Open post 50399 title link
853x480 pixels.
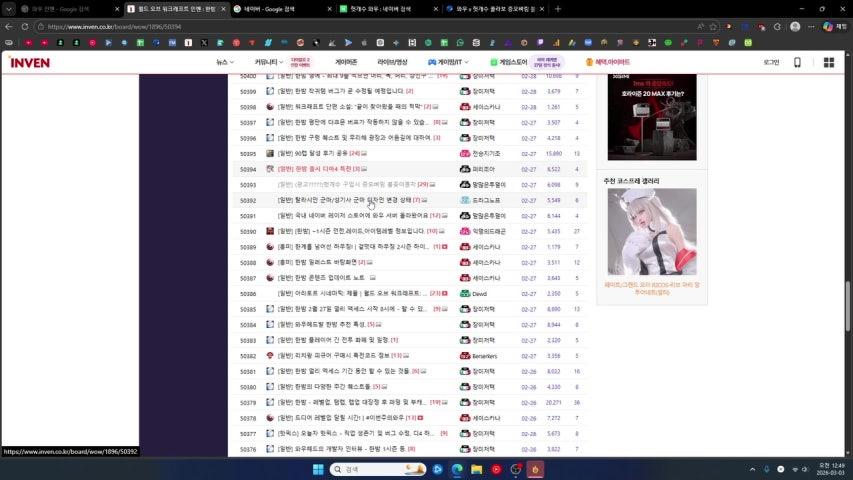(341, 91)
